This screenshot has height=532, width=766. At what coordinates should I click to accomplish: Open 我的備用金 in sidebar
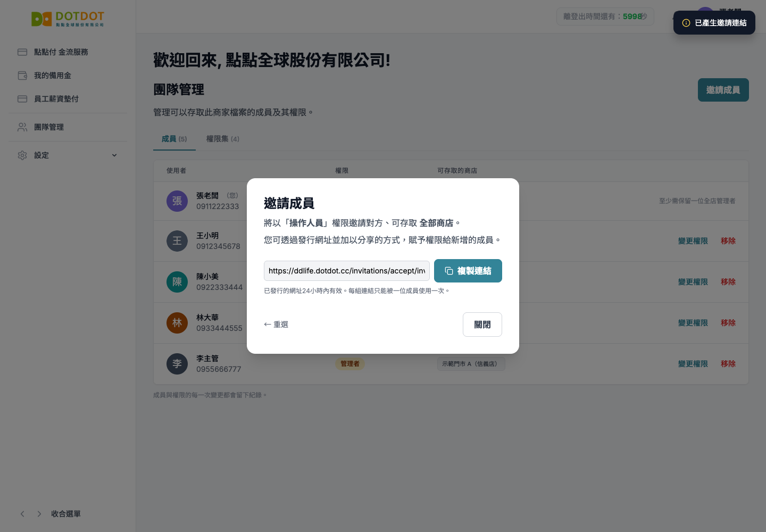68,76
